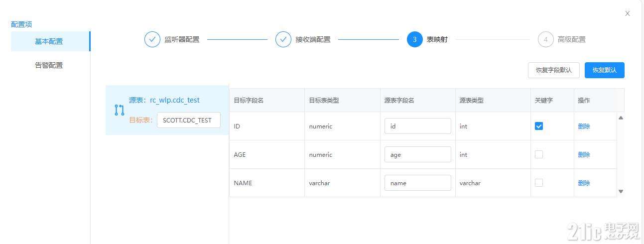Screen dimensions: 644x244
Task: Click source type 'int' in ID row
Action: 463,126
